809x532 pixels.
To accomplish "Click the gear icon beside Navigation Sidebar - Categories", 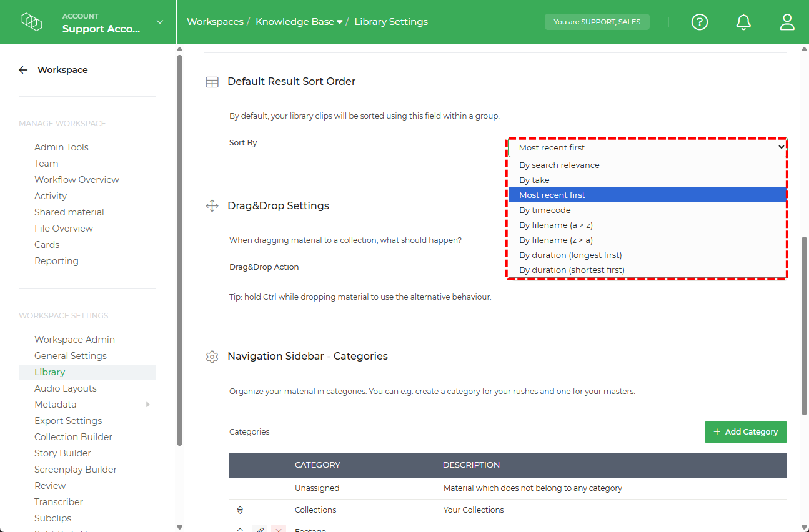I will point(212,356).
